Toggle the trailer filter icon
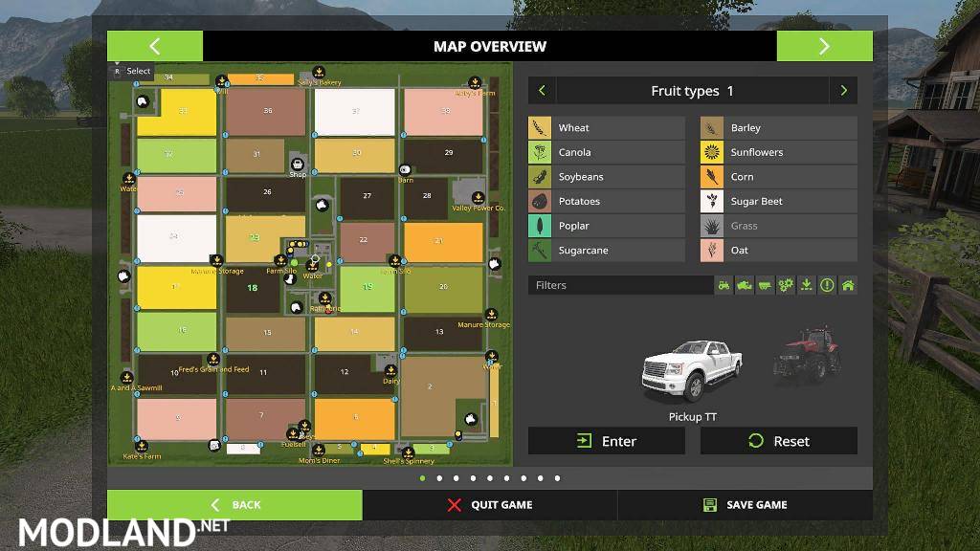Image resolution: width=980 pixels, height=551 pixels. tap(765, 285)
